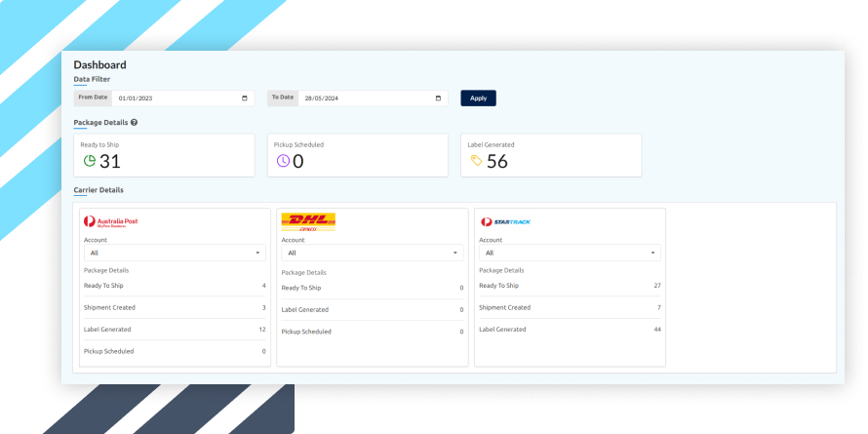
Task: Click the StarTrack Label Generated value 44
Action: 657,330
